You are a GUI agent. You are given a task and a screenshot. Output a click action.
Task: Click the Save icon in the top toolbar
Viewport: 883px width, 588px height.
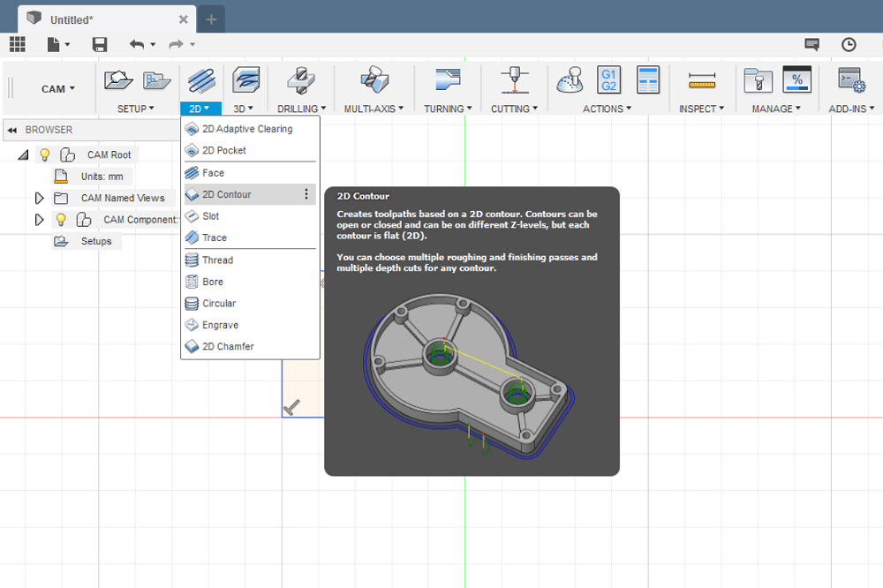coord(100,44)
